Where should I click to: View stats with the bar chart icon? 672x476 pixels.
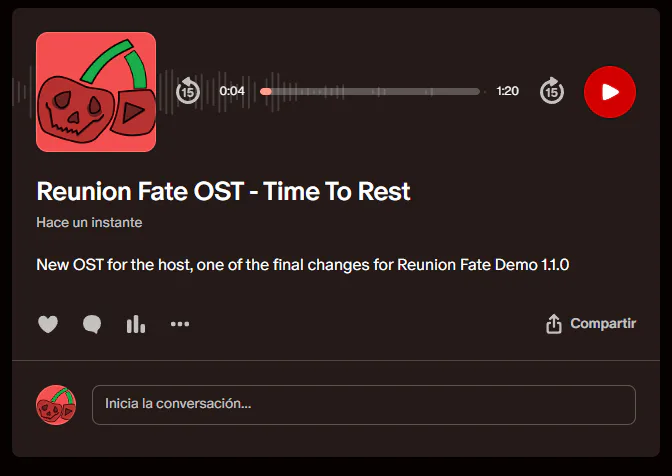[136, 324]
